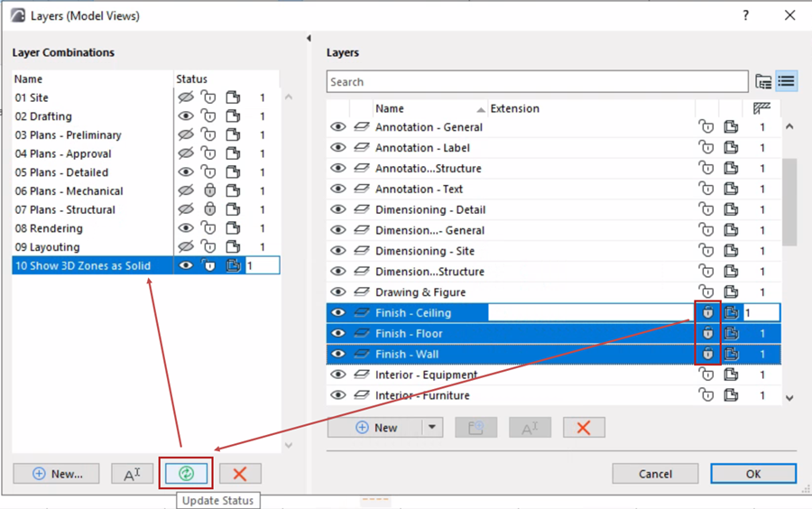Screen dimensions: 812x509
Task: Click the intersection group column header icon
Action: 761,108
